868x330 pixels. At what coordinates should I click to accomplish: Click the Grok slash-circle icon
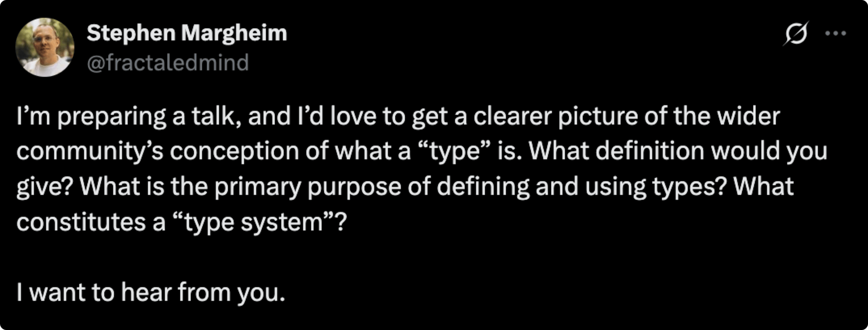tap(796, 33)
